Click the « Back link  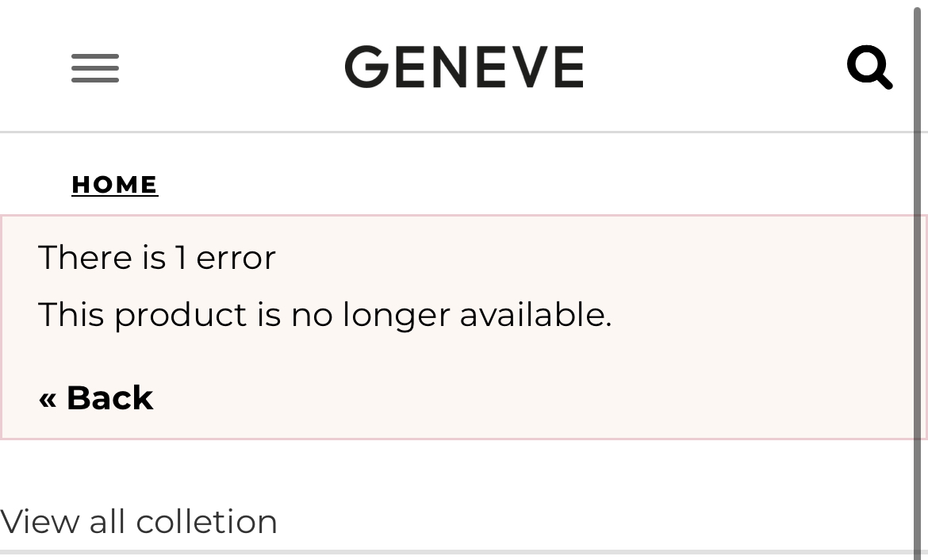click(x=96, y=397)
